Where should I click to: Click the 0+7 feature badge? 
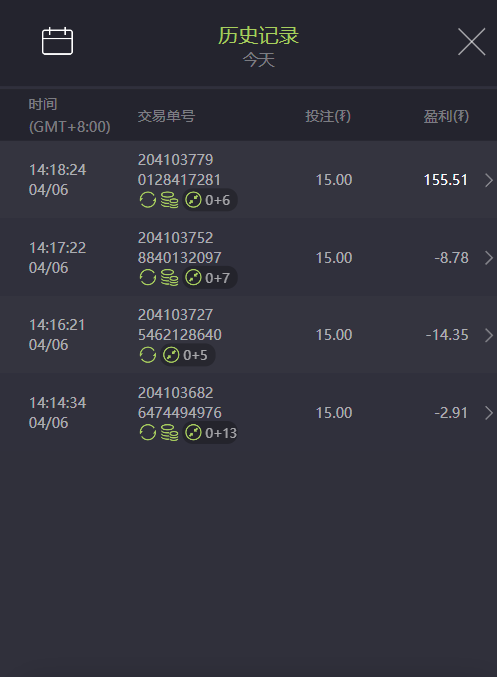point(209,278)
